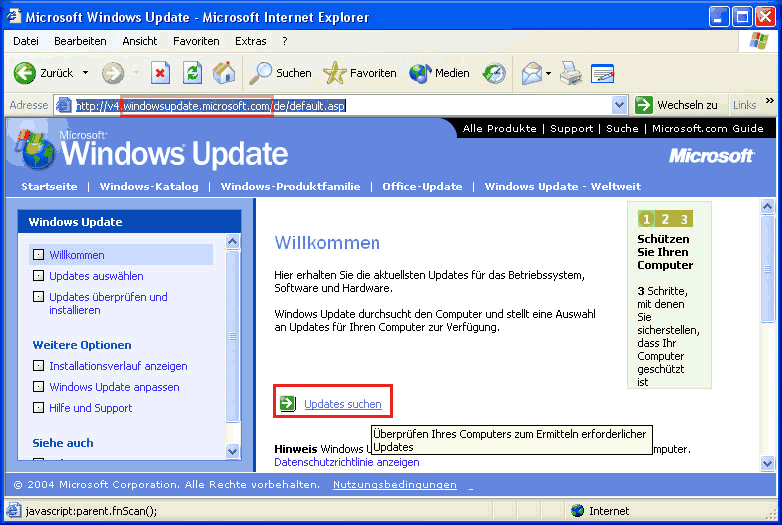Open Windows-Produktfamilie navigation link
The width and height of the screenshot is (782, 525).
(x=290, y=186)
